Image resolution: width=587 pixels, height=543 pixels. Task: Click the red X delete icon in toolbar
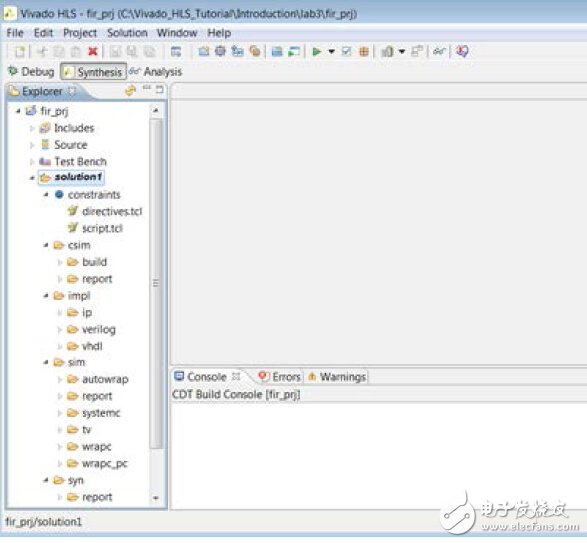coord(92,51)
